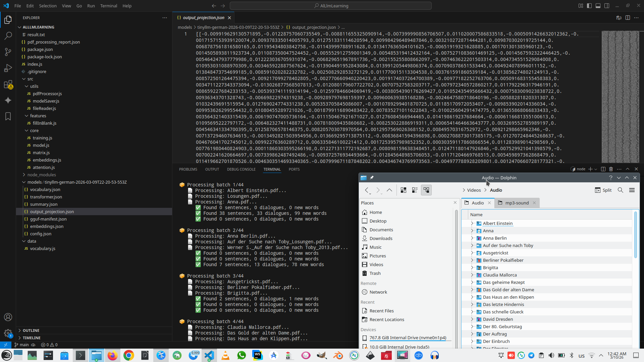Toggle the primary side bar layout button

pos(589,6)
